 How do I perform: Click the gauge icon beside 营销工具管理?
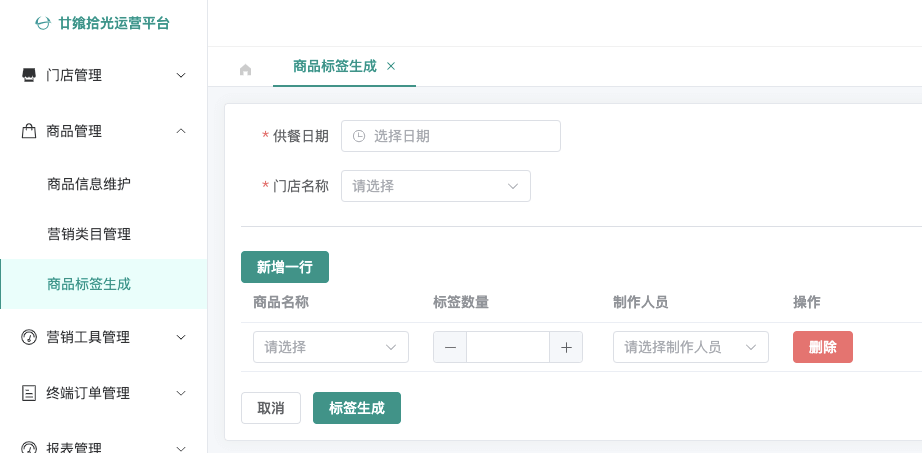click(x=29, y=337)
